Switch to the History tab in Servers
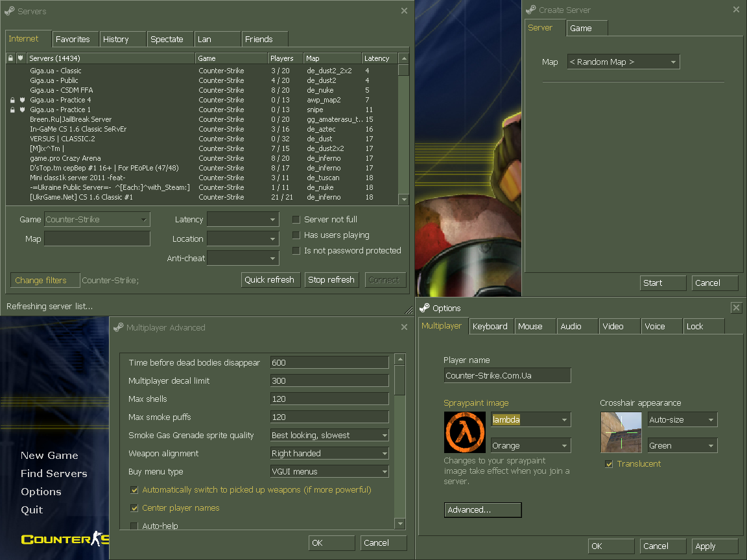The height and width of the screenshot is (560, 747). coord(123,39)
